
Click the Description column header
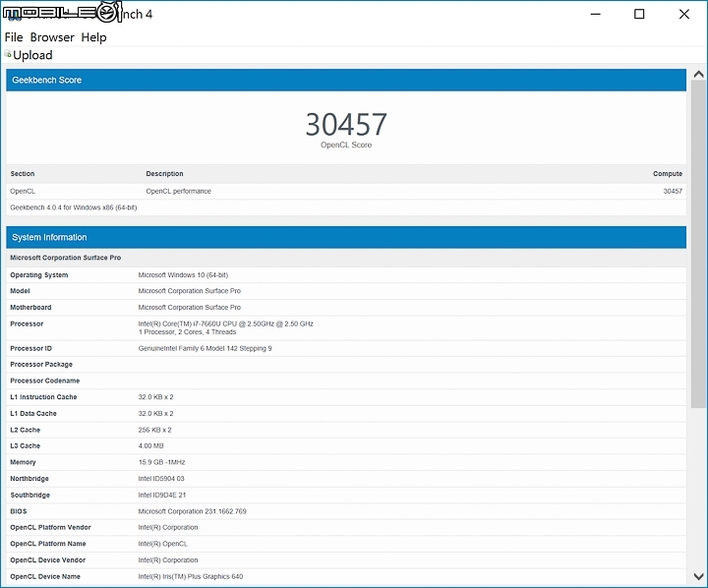(164, 174)
